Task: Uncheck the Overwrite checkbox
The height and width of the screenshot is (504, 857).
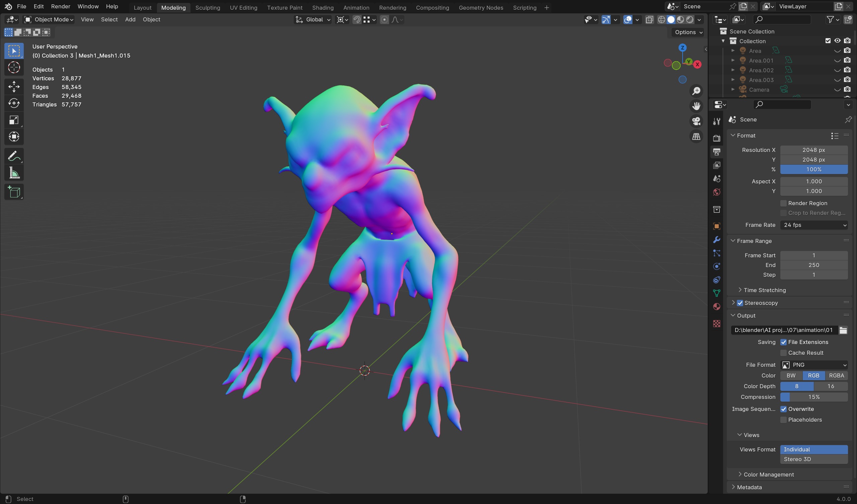Action: tap(783, 409)
